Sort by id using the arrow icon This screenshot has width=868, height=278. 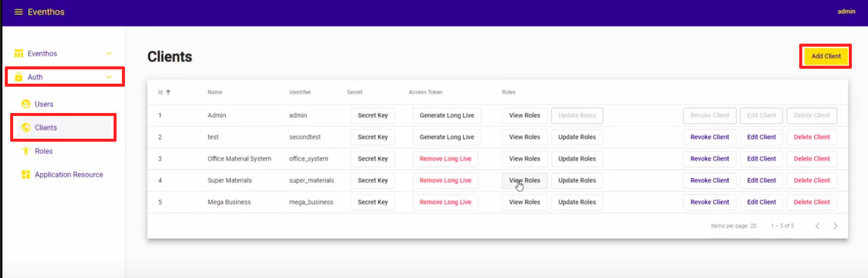point(168,92)
